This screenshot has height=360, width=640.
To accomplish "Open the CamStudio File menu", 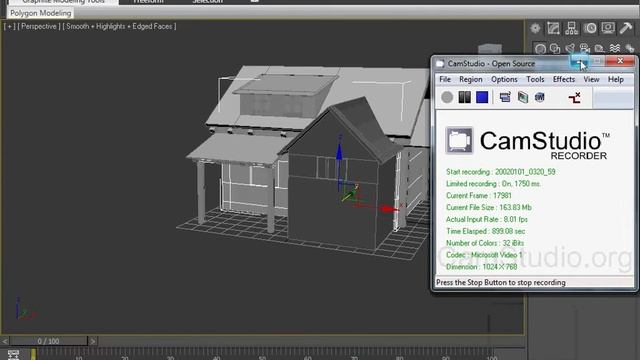I will pos(445,79).
